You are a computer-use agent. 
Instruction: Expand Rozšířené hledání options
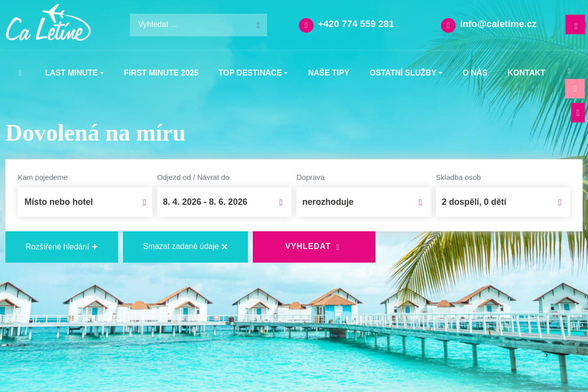coord(62,247)
